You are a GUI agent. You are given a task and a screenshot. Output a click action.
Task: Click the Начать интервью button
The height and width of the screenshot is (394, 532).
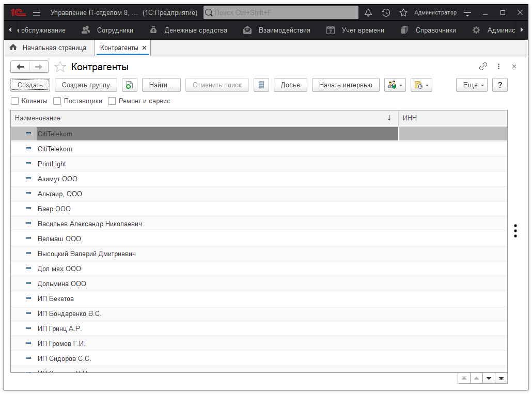coord(346,85)
